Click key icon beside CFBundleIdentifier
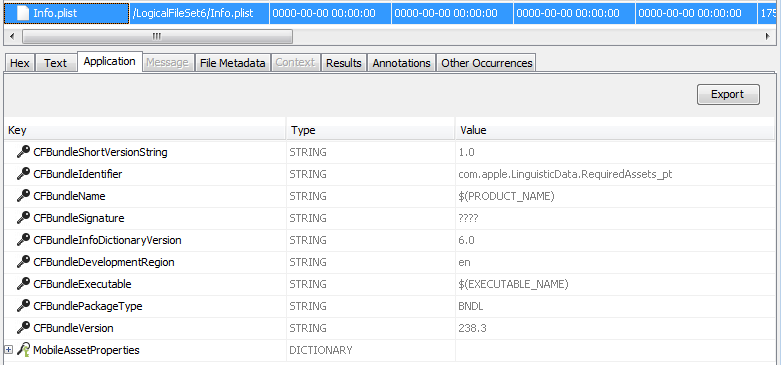The width and height of the screenshot is (781, 365). tap(23, 174)
